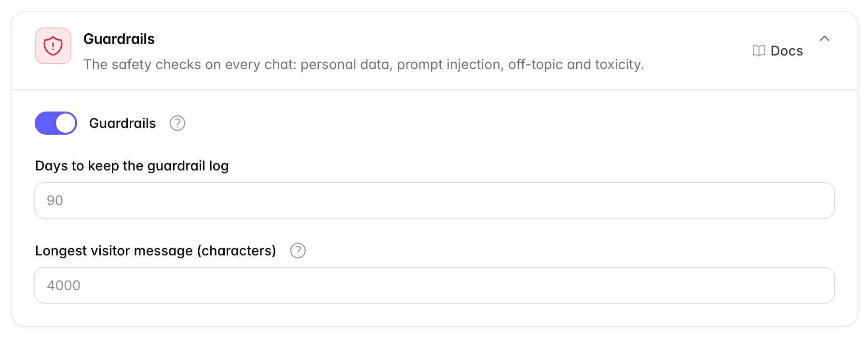Screen dimensions: 868x337
Task: Click the right end of the days input box
Action: coord(815,200)
